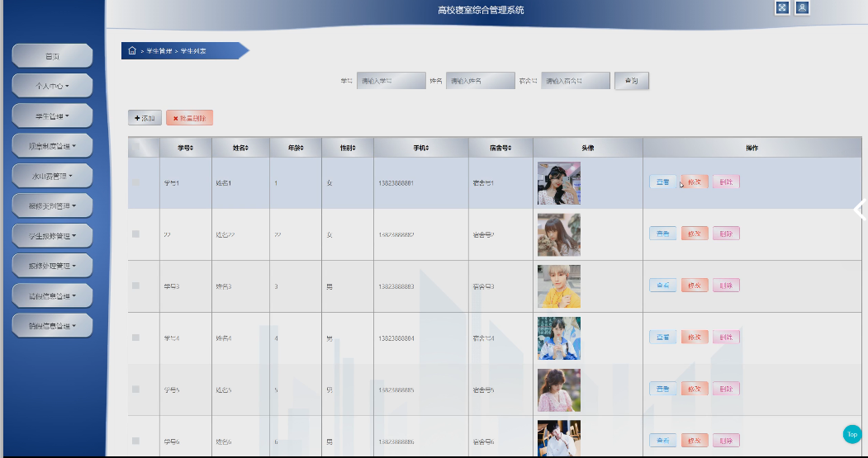View details of student 姓名3
The image size is (868, 458).
tap(662, 286)
